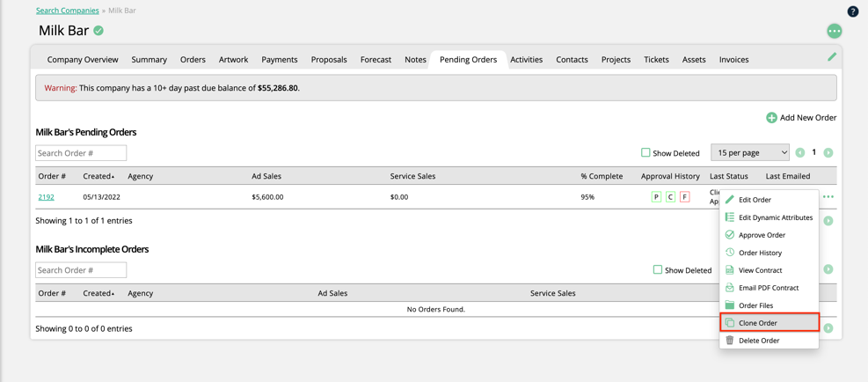The image size is (868, 382).
Task: Click the Clone Order copy icon
Action: (730, 323)
